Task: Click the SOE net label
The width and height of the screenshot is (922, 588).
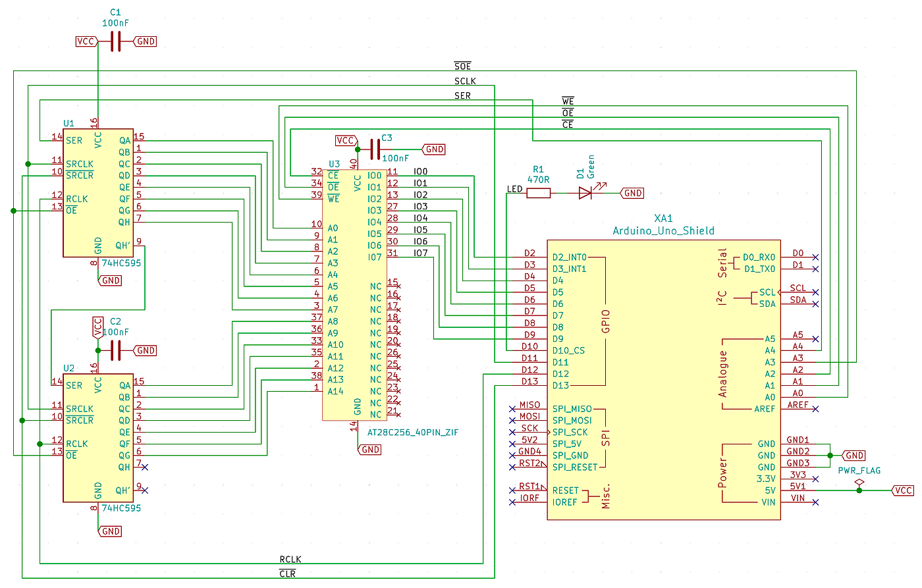Action: click(x=463, y=66)
